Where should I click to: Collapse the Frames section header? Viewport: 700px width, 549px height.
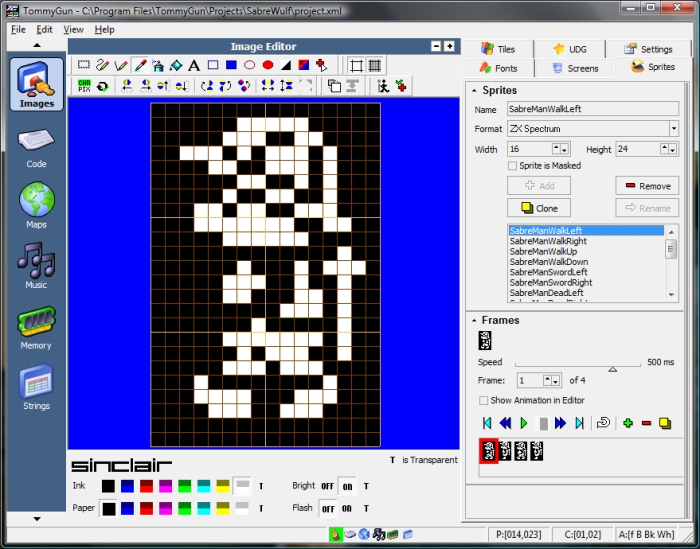coord(474,320)
